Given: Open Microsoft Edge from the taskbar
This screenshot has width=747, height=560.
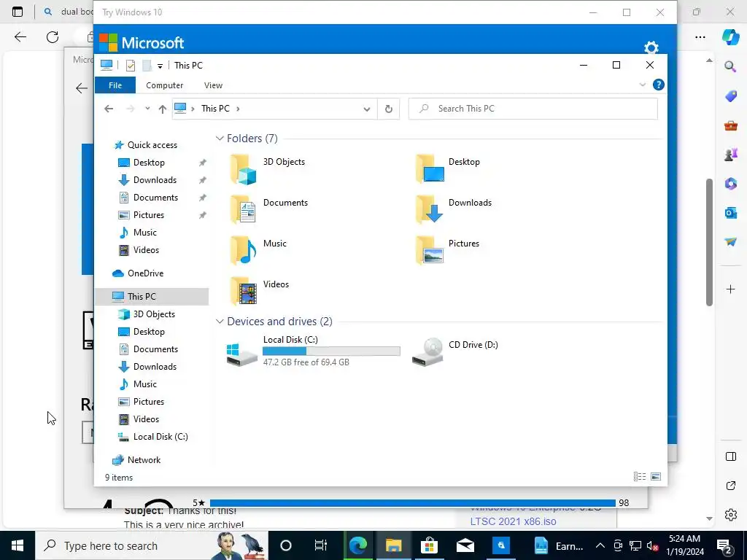Looking at the screenshot, I should [357, 545].
